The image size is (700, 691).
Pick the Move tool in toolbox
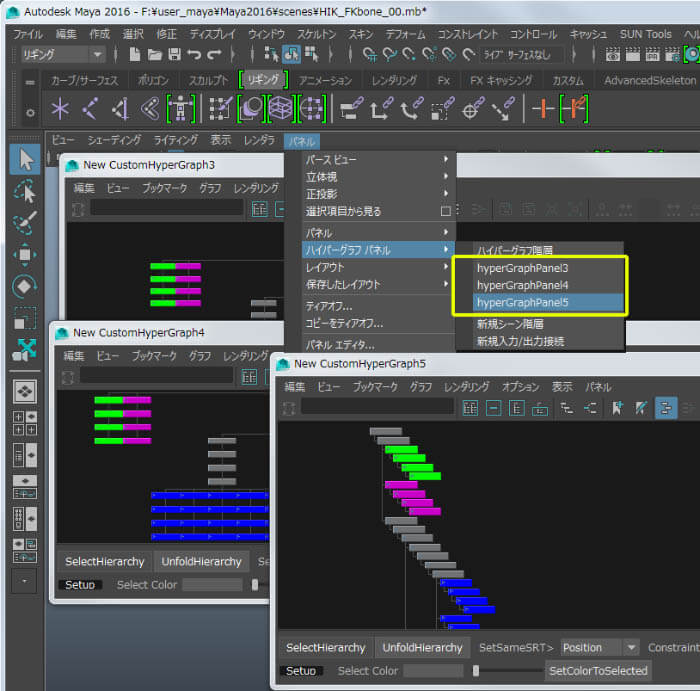(25, 254)
